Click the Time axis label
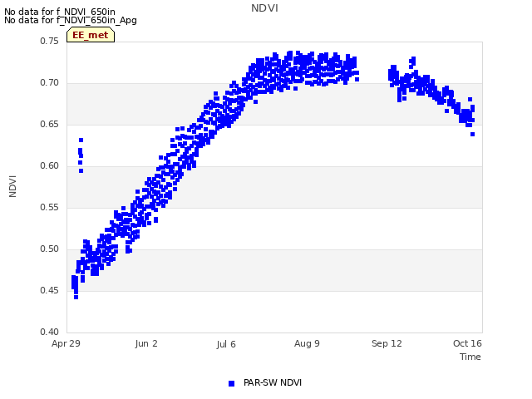This screenshot has width=532, height=399. (470, 357)
